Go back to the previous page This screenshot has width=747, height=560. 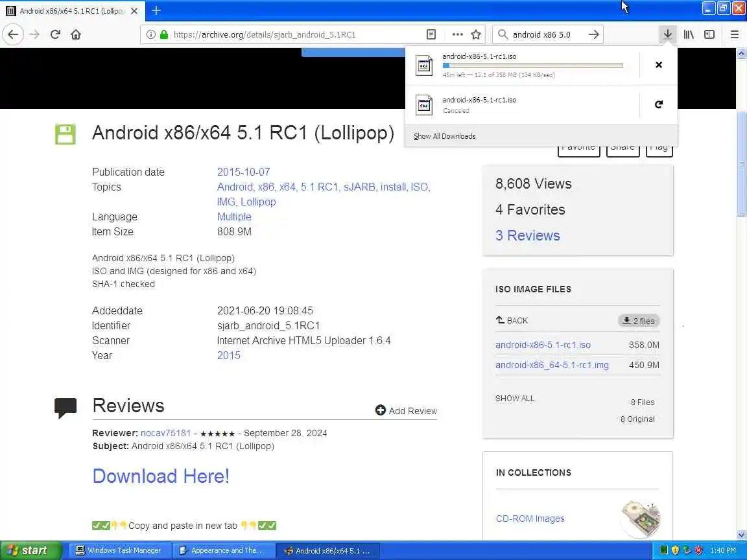[13, 34]
